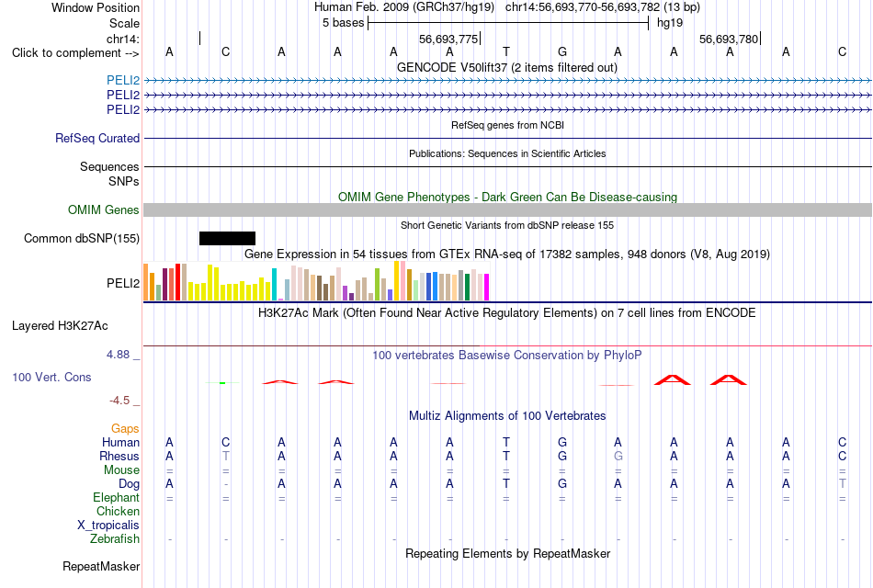Screen dimensions: 873x588
Task: Click '100 vertebrates Basewise Conservation by PhyloP' title
Action: tap(507, 356)
